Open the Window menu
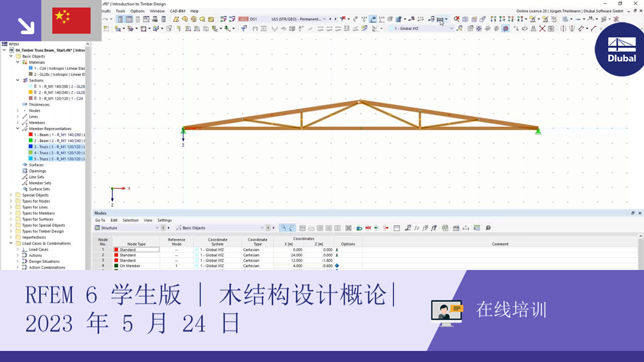Viewport: 644px width, 362px height. click(x=157, y=11)
